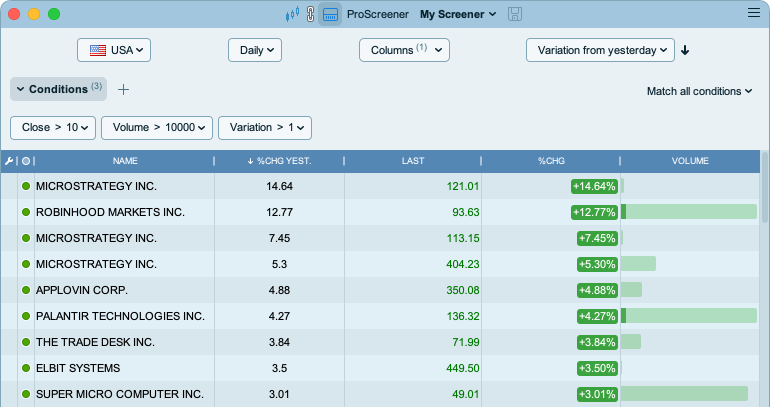
Task: Select THE TRADE DESK INC. row name
Action: click(x=95, y=342)
